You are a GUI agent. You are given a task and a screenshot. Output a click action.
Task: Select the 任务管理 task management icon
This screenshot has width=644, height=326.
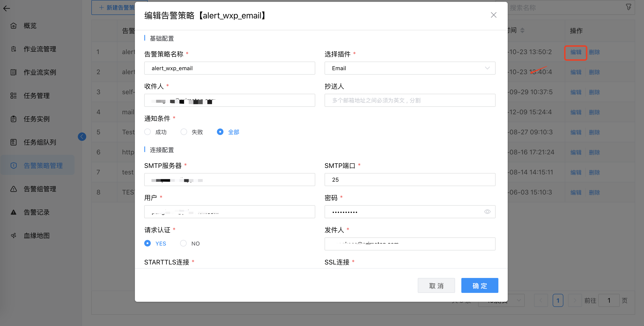14,96
